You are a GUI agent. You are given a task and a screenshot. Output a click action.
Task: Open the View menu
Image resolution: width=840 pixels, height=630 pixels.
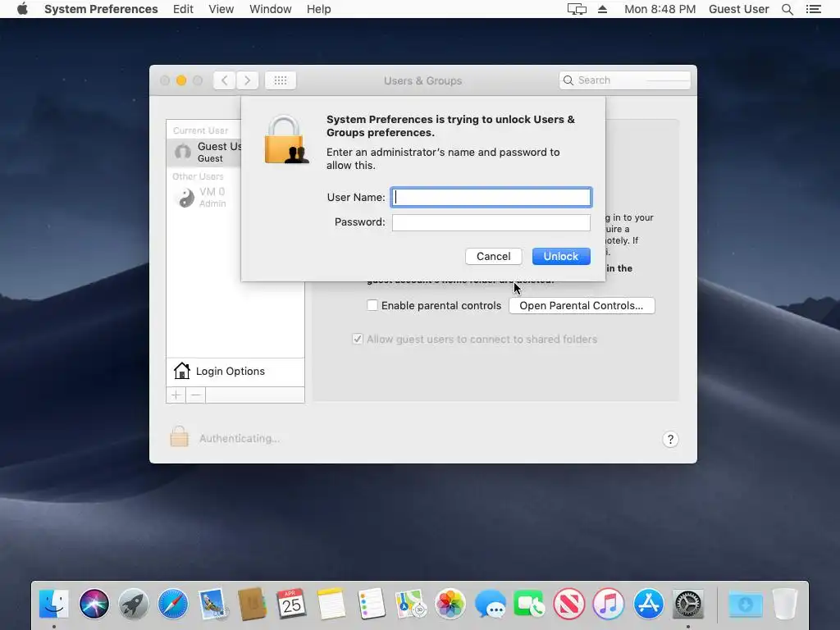tap(221, 9)
